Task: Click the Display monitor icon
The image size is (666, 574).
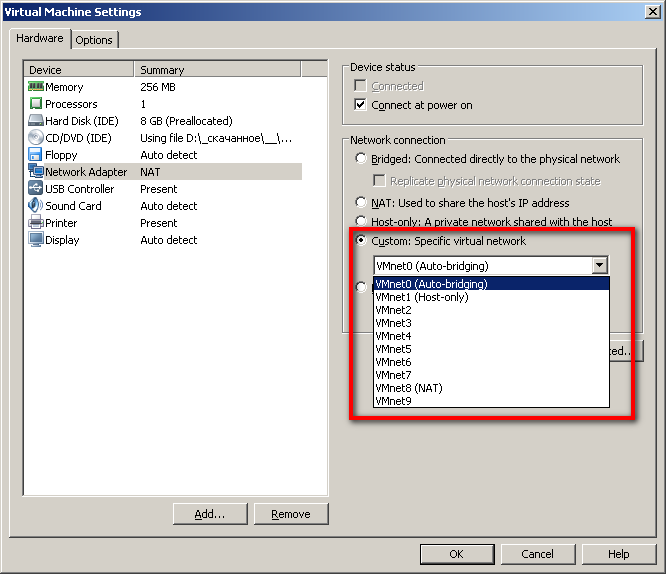Action: (36, 240)
